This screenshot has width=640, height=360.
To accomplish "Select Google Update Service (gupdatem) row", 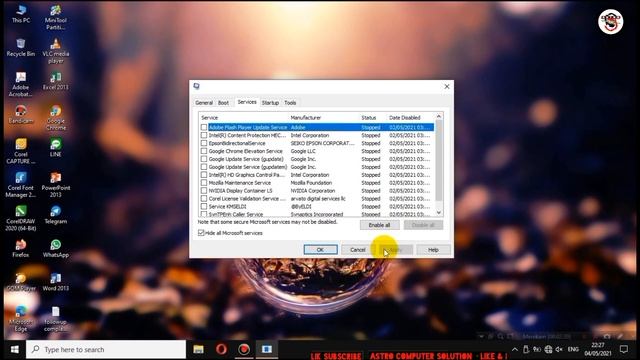I will (317, 167).
